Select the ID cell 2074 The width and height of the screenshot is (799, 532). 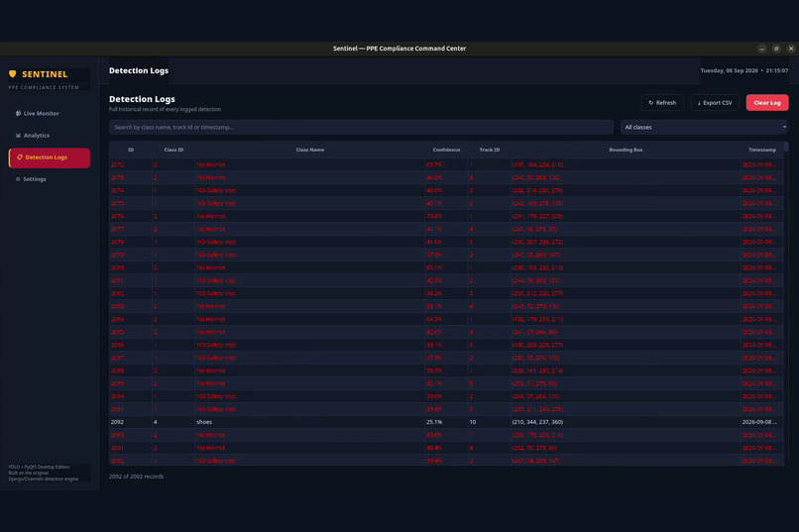click(131, 190)
